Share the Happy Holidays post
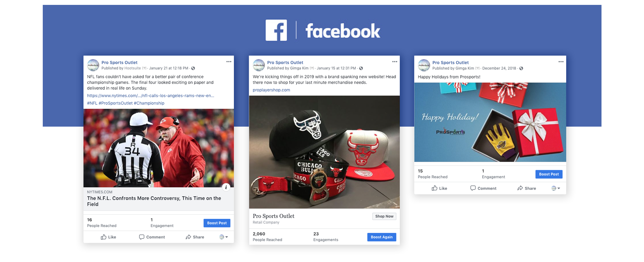The width and height of the screenshot is (644, 262). click(527, 188)
